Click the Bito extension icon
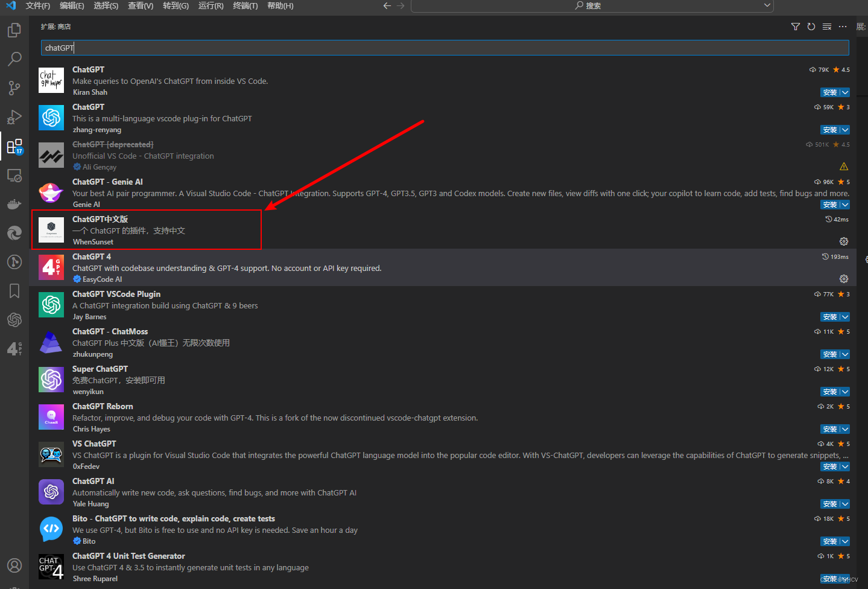This screenshot has height=589, width=868. 51,529
